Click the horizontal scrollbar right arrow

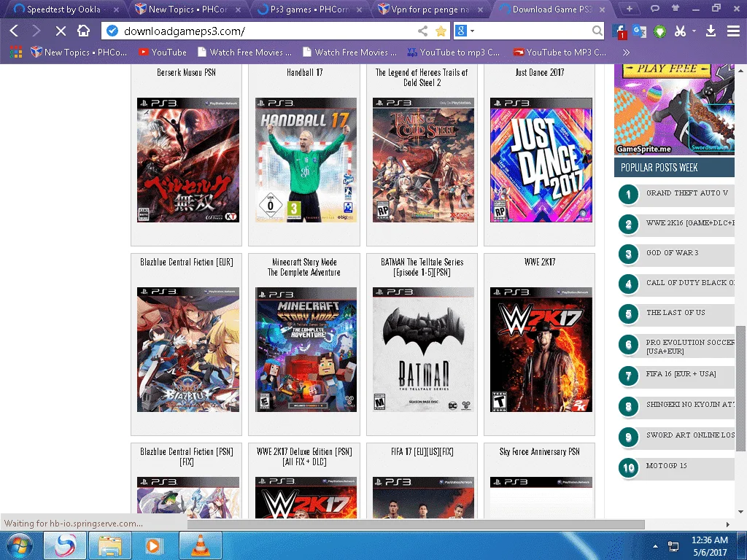(727, 524)
